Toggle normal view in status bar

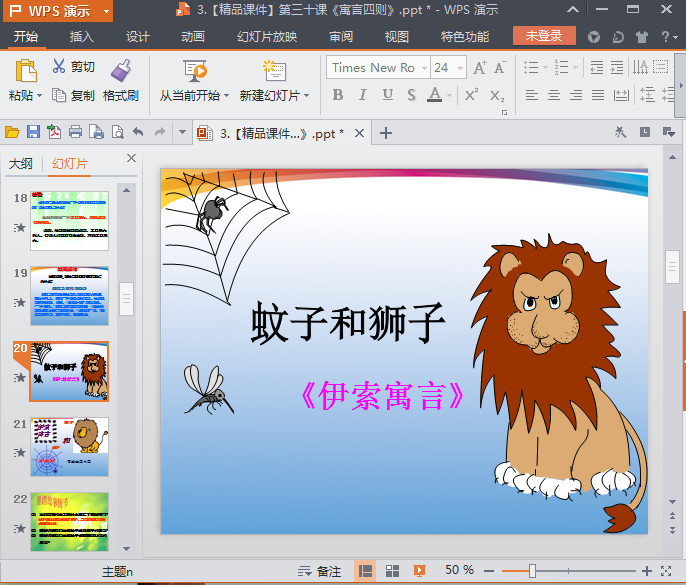coord(365,571)
